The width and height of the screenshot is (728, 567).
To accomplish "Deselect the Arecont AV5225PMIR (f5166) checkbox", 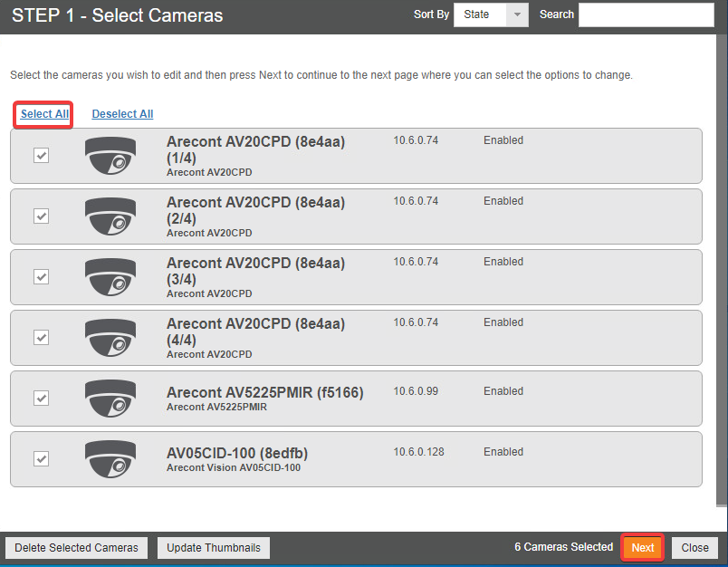I will pyautogui.click(x=42, y=398).
